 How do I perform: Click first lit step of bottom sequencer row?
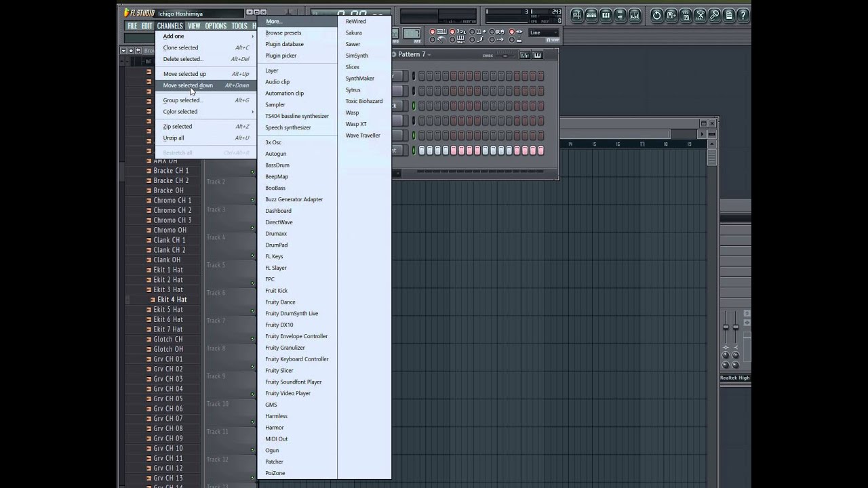click(422, 150)
